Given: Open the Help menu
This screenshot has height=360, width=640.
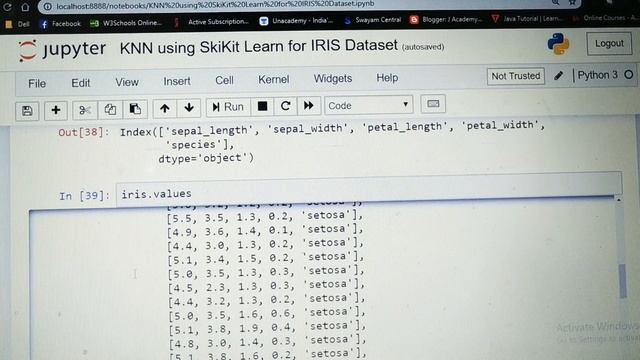Looking at the screenshot, I should 387,78.
